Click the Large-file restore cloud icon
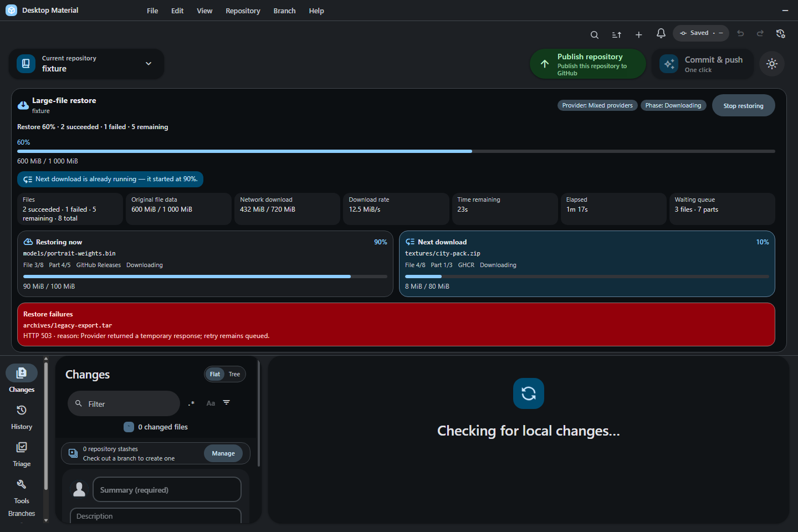This screenshot has height=532, width=798. [23, 105]
